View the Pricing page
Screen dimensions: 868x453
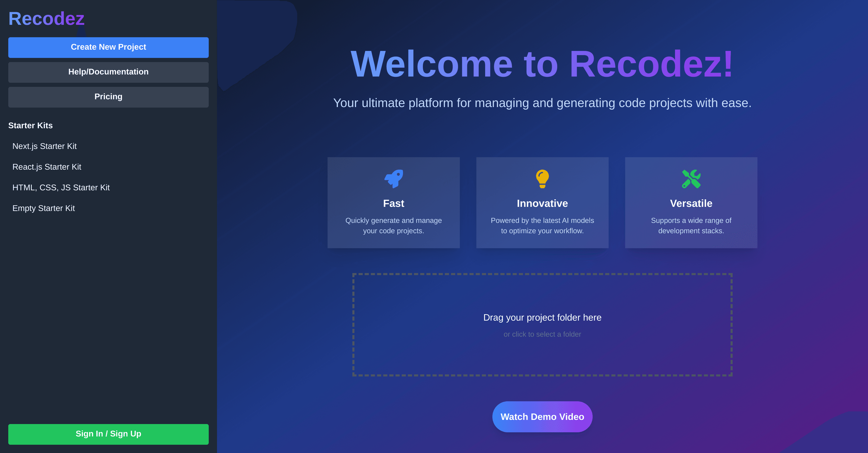pyautogui.click(x=108, y=97)
